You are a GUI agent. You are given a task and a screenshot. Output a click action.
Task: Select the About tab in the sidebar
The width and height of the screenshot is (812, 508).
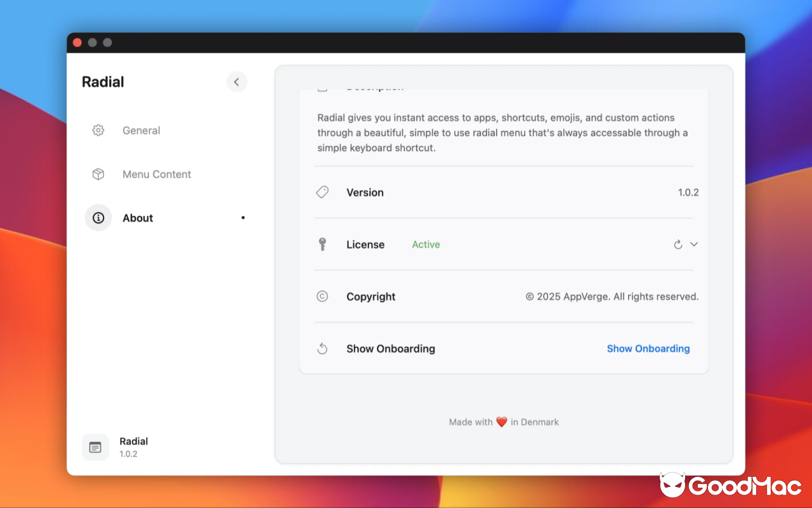click(x=138, y=217)
